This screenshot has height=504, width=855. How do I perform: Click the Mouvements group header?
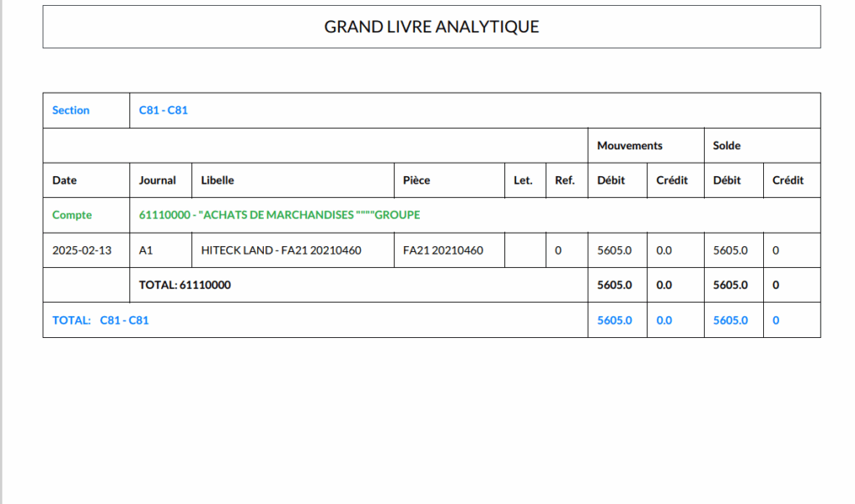630,145
